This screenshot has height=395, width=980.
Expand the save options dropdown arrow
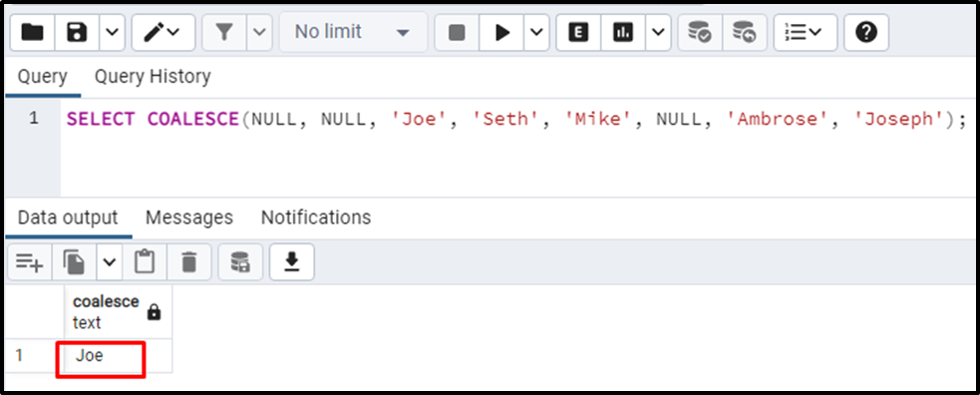coord(112,33)
